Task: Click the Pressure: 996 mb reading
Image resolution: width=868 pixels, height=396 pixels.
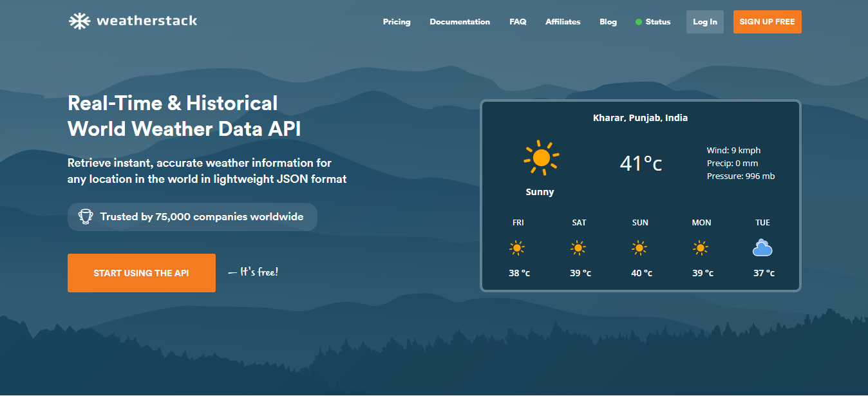Action: tap(741, 176)
